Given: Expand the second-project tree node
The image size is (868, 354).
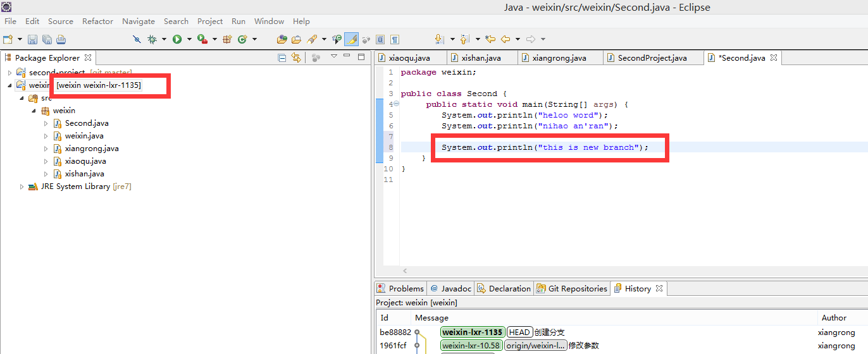Looking at the screenshot, I should tap(9, 73).
